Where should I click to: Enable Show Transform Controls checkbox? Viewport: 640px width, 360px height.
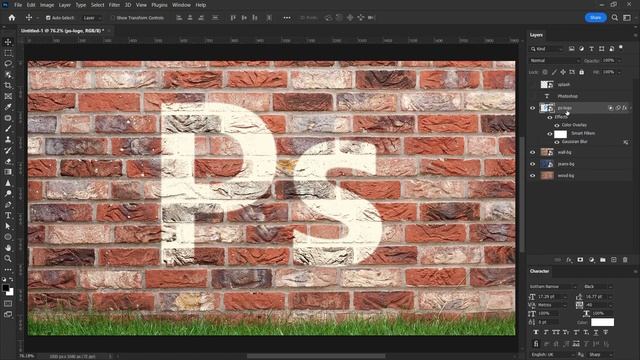coord(113,18)
